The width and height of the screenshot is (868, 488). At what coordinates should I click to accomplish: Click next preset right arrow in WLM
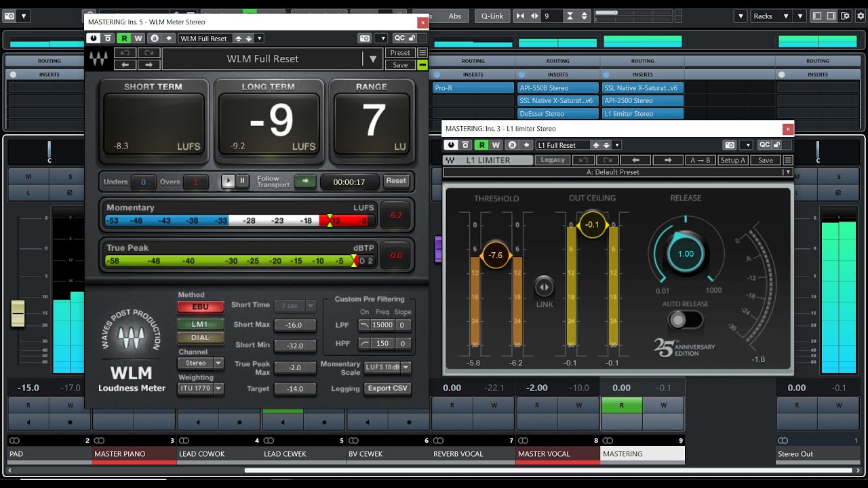tap(149, 64)
